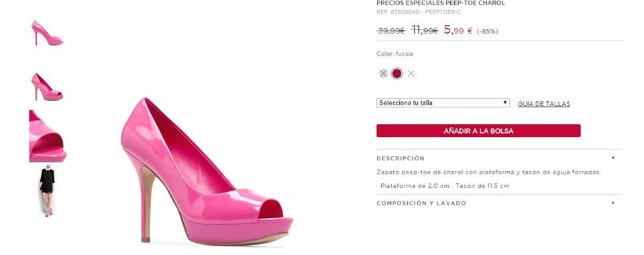The height and width of the screenshot is (255, 644).
Task: Select the side-view shoe thumbnail
Action: pos(47,33)
